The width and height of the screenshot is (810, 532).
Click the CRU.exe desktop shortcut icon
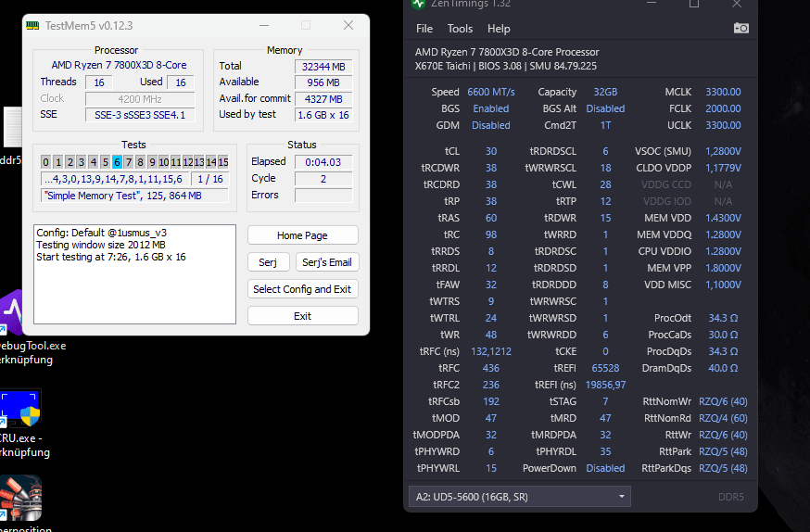[x=20, y=409]
